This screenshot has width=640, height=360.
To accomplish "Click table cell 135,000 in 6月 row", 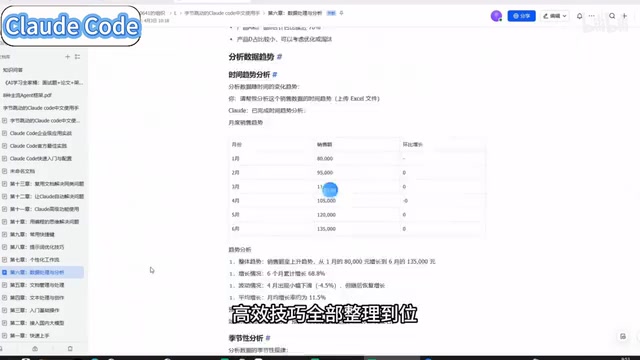I will 327,229.
